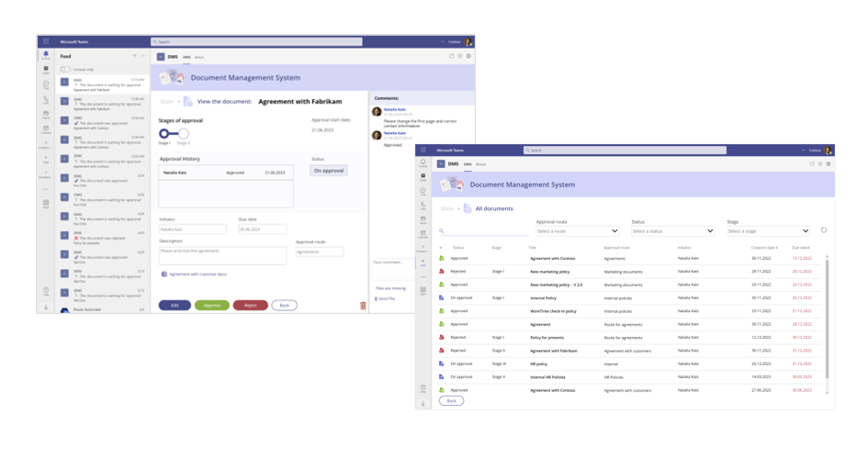868x470 pixels.
Task: Open Activity bell in left Teams window
Action: pos(45,55)
